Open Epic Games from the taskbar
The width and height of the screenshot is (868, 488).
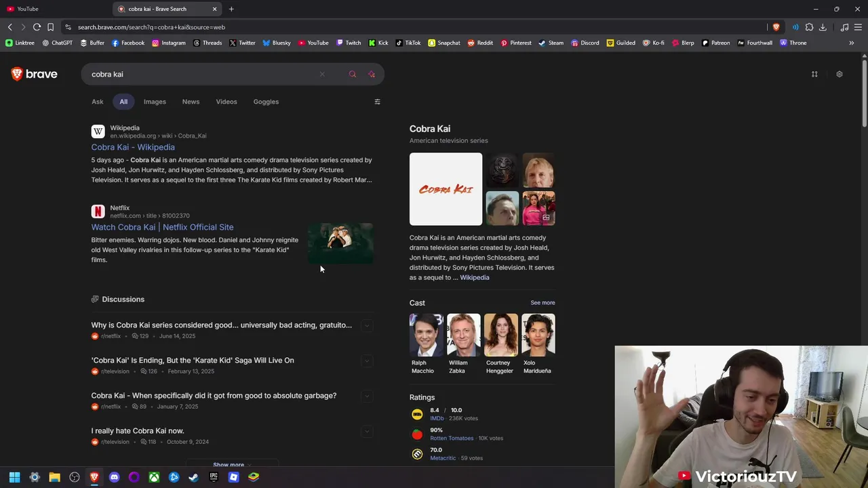tap(214, 477)
